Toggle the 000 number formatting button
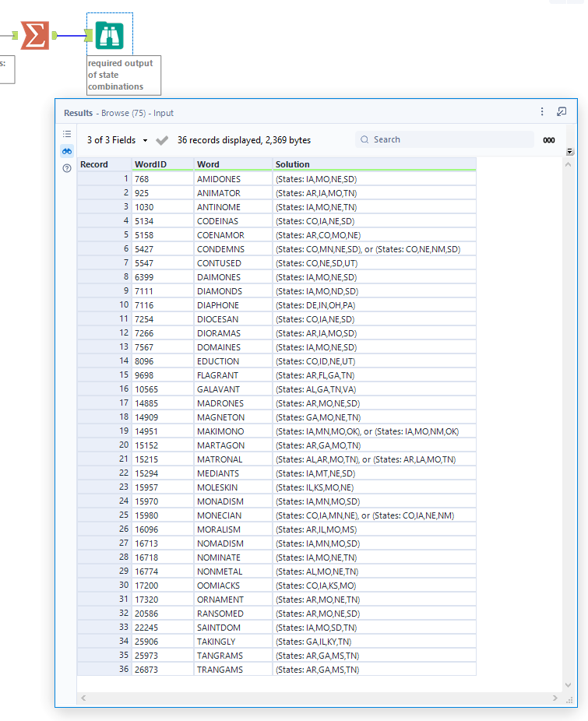Screen dimensions: 588x721 [549, 140]
